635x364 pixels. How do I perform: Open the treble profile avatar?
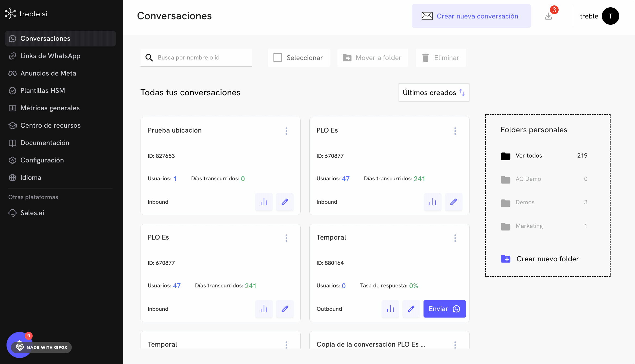tap(610, 16)
